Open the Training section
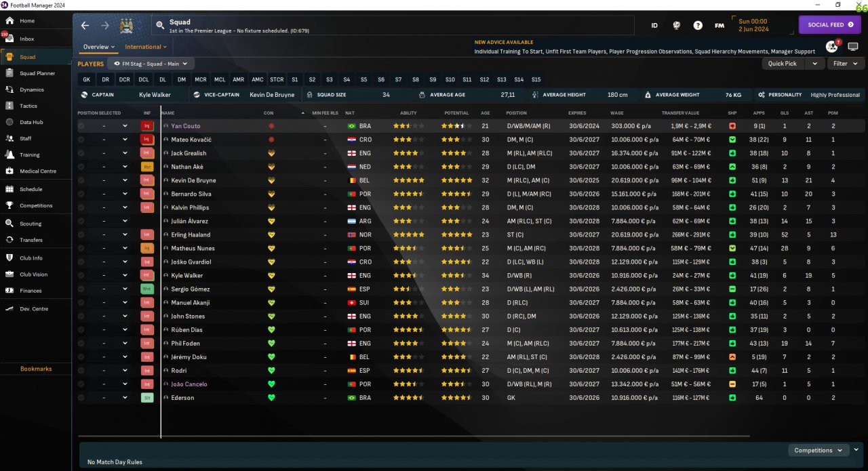This screenshot has width=868, height=471. point(29,155)
